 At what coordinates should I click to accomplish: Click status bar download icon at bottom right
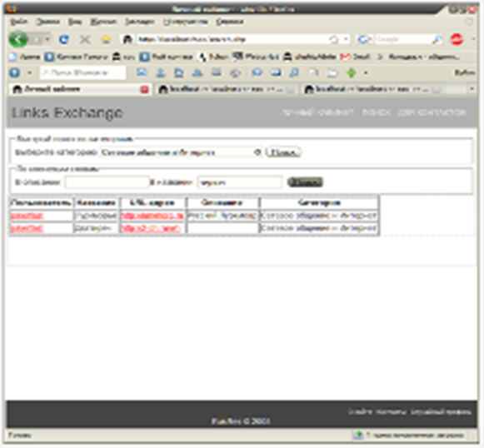coord(358,435)
